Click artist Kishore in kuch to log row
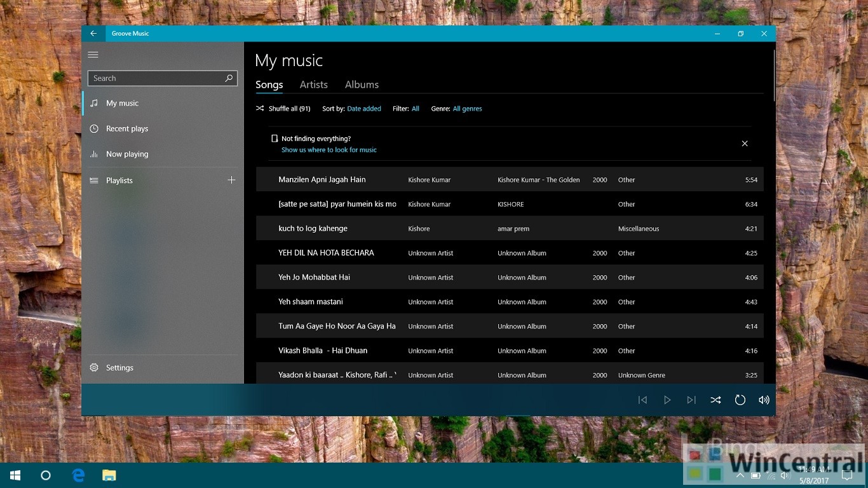Viewport: 868px width, 488px height. coord(419,229)
